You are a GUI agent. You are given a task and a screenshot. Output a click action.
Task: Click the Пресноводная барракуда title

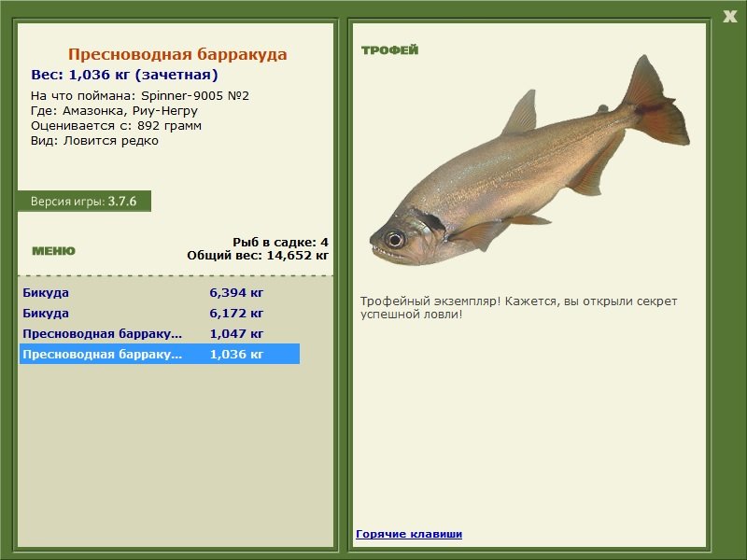177,54
